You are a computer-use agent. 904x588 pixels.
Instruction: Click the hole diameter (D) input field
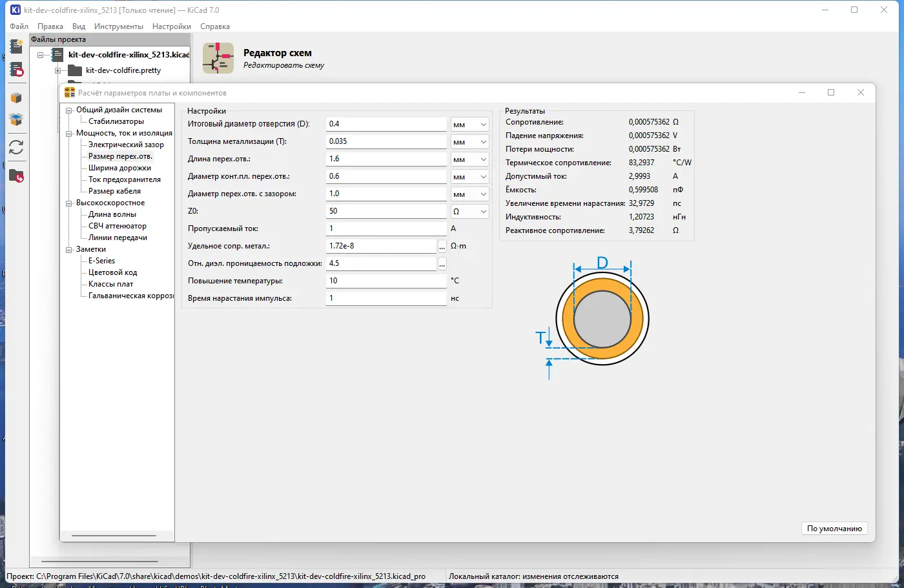point(386,124)
